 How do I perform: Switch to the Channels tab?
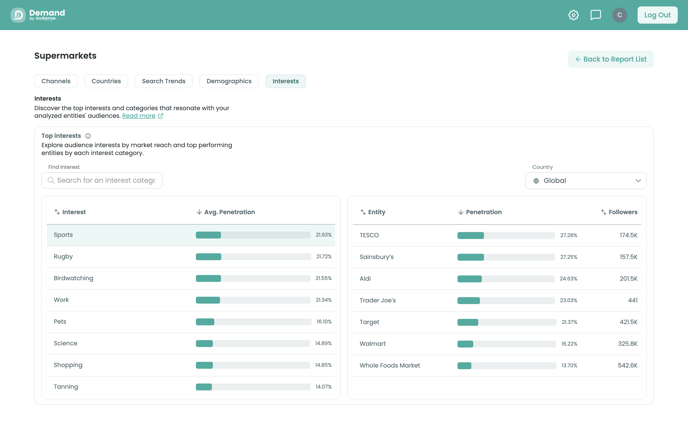pyautogui.click(x=56, y=81)
